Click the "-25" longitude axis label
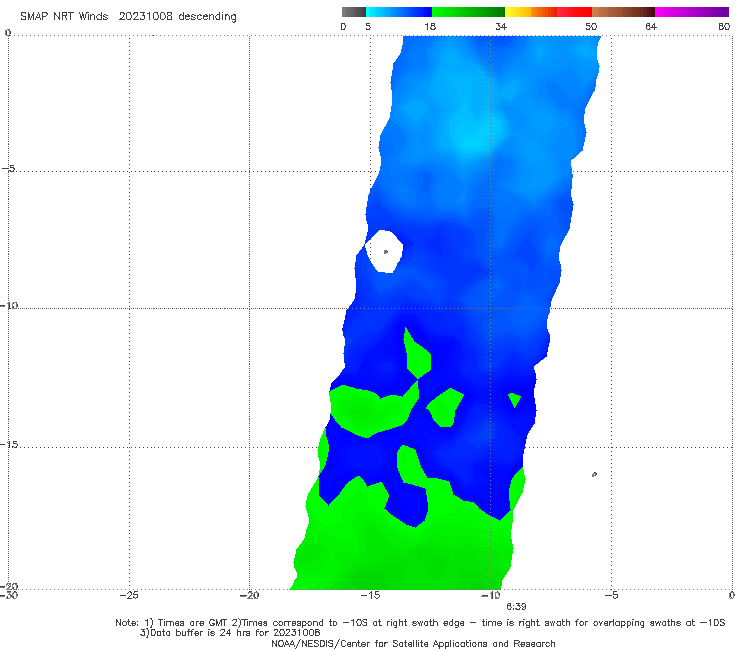The height and width of the screenshot is (650, 740). click(129, 596)
